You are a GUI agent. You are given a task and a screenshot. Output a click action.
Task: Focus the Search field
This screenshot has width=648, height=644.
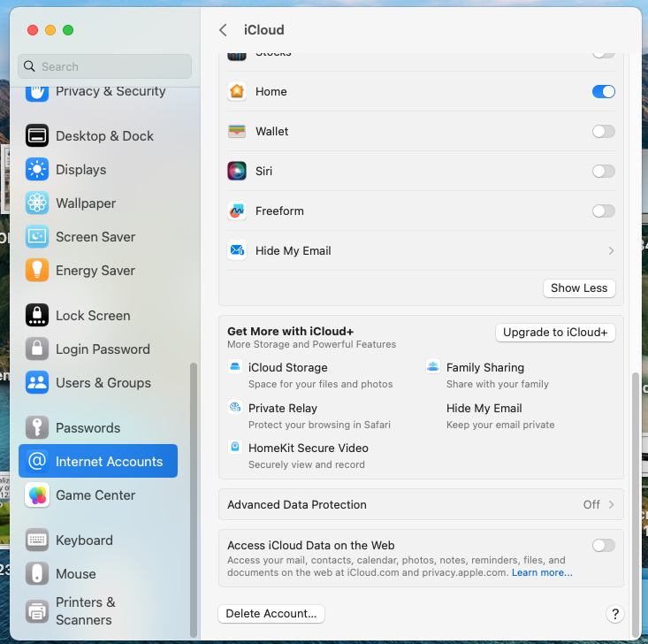(105, 66)
